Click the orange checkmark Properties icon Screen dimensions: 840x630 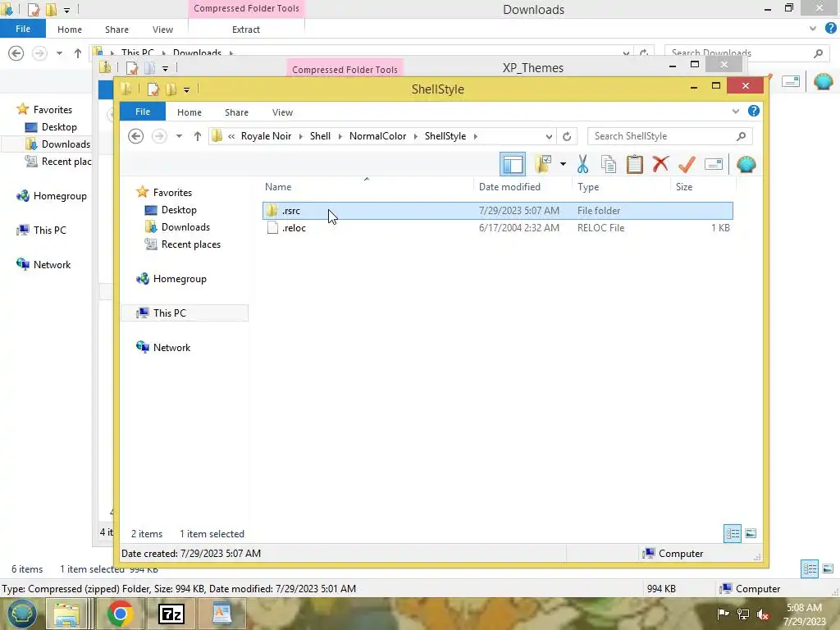[687, 164]
